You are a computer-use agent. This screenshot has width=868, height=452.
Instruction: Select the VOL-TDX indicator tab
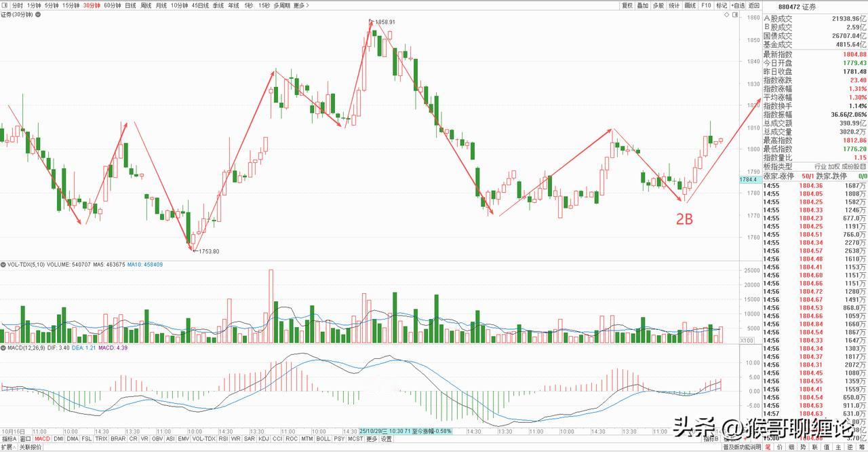[x=203, y=438]
